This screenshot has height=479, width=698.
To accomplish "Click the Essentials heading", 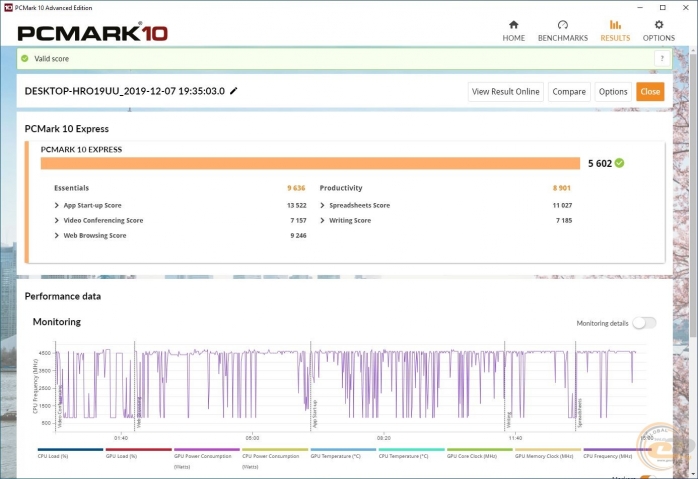I will tap(72, 188).
